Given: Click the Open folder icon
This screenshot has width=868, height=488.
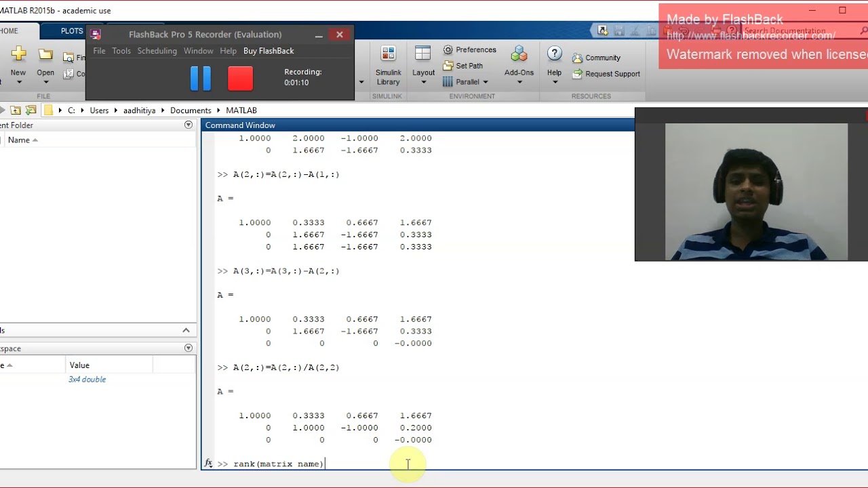Looking at the screenshot, I should coord(45,54).
